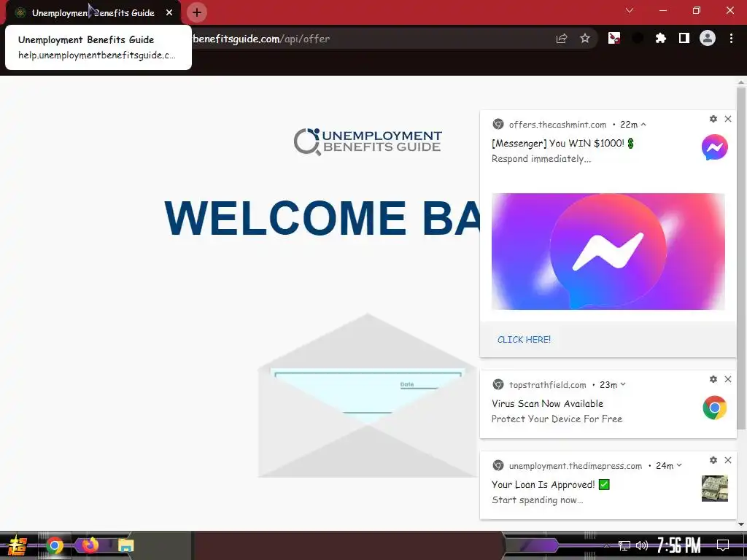This screenshot has height=560, width=747.
Task: Click the CLICK HERE! notification button
Action: [x=524, y=340]
